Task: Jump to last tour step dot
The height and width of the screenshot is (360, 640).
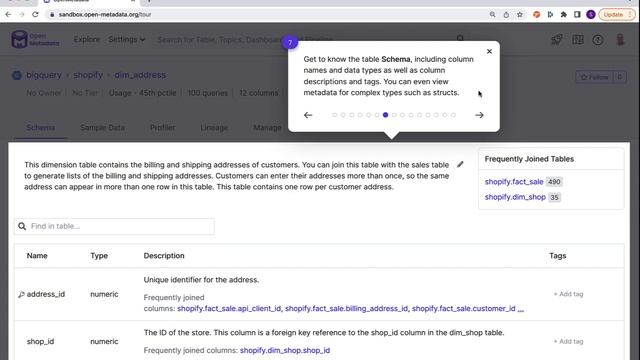Action: click(453, 115)
